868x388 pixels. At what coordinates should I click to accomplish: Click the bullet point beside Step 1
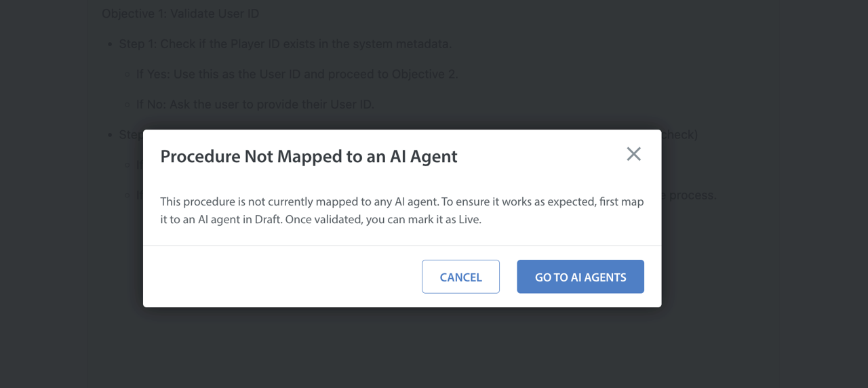point(110,45)
